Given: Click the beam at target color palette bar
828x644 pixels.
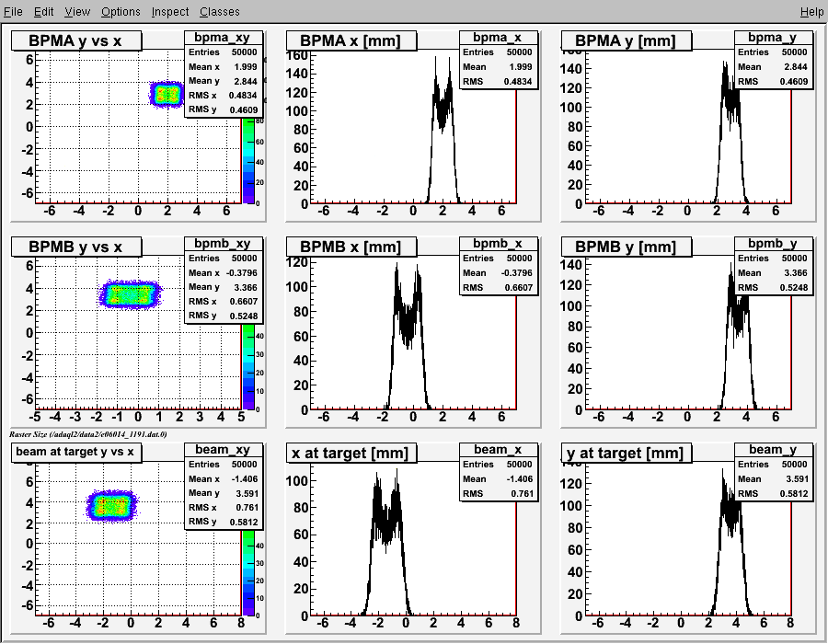Looking at the screenshot, I should (x=248, y=573).
